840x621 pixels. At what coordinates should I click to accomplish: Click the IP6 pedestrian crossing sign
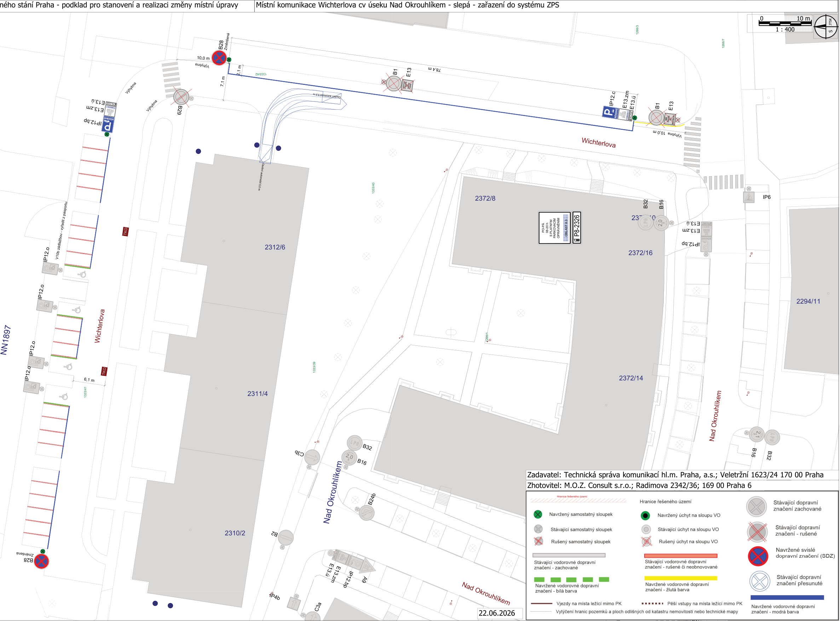tap(749, 197)
